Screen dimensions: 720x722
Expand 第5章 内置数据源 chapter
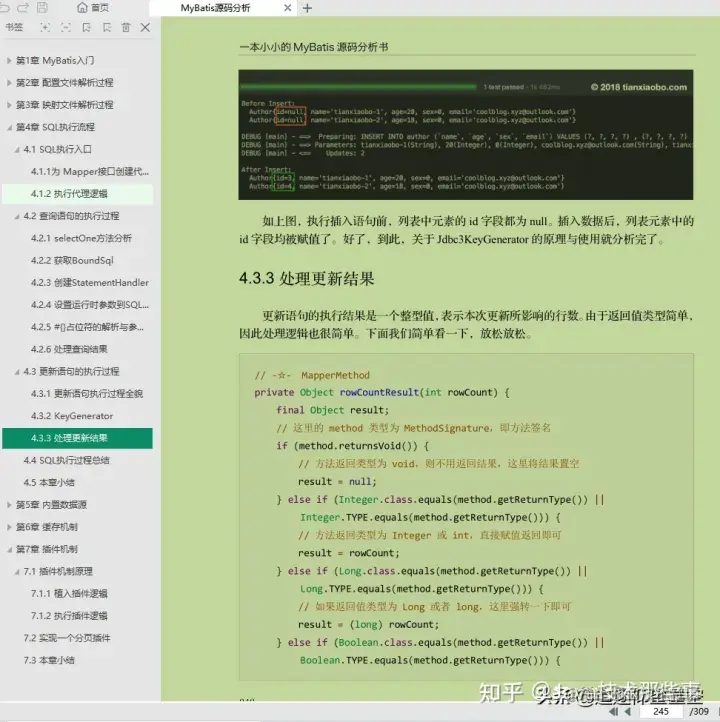coord(9,505)
